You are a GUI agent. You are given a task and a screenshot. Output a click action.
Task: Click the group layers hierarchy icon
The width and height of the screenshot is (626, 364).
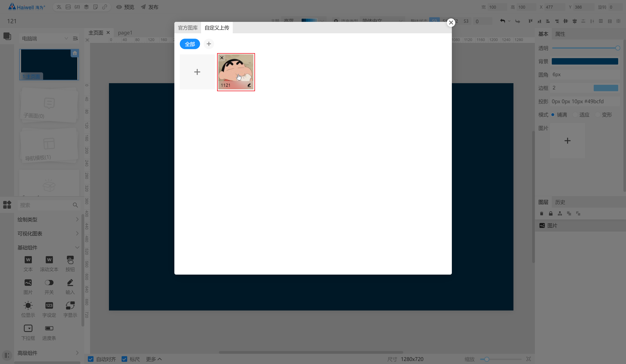560,213
